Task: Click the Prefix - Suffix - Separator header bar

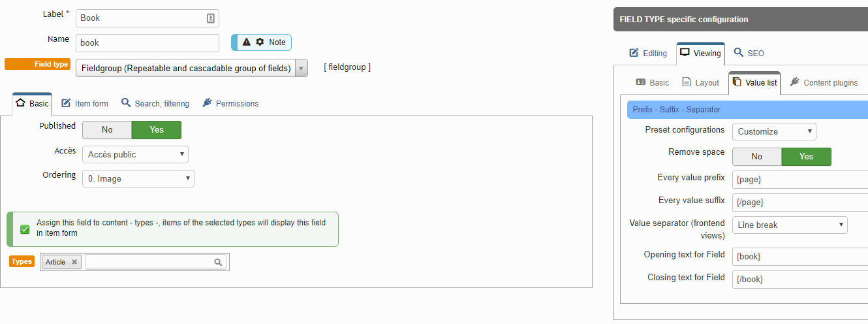Action: 747,110
